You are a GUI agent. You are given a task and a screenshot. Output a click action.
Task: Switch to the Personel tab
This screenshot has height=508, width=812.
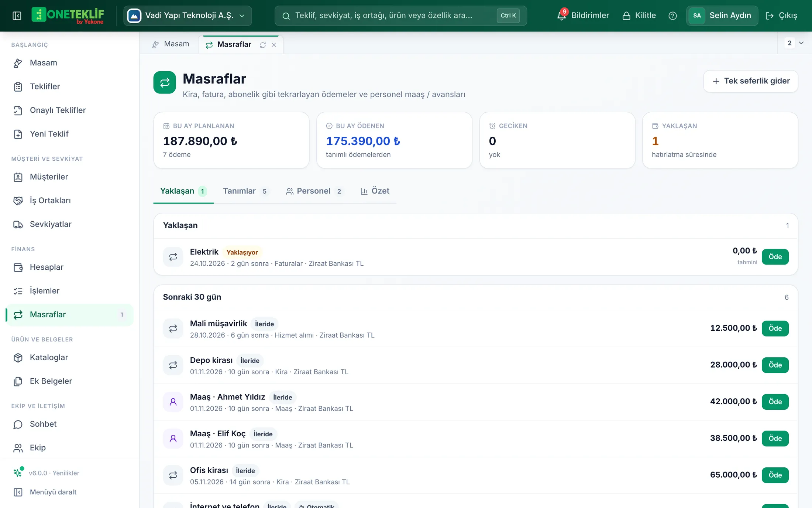(x=314, y=191)
